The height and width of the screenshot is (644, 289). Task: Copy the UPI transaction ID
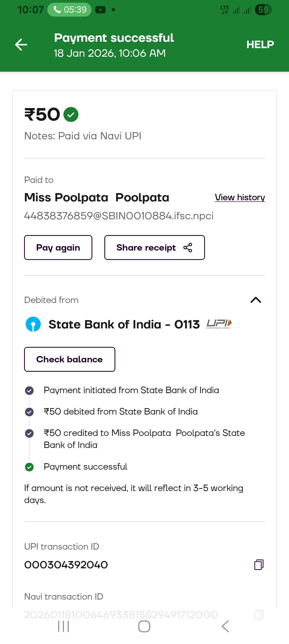point(258,565)
